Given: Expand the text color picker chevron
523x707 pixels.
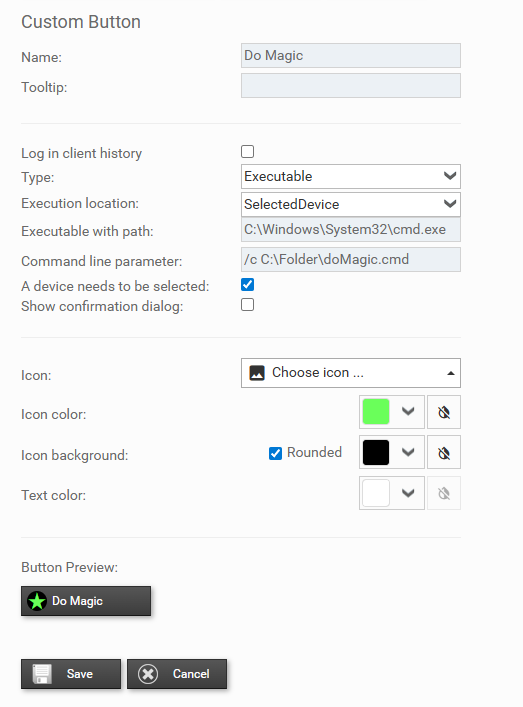Looking at the screenshot, I should [x=408, y=493].
